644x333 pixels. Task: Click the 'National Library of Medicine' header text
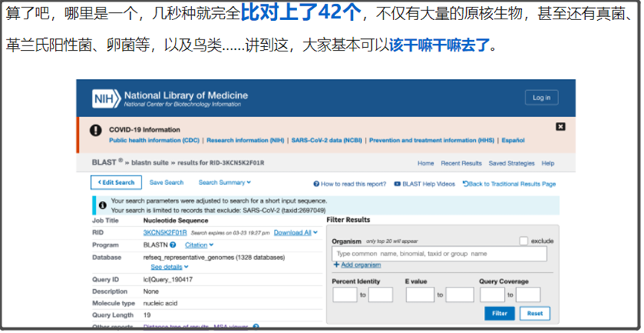click(186, 95)
